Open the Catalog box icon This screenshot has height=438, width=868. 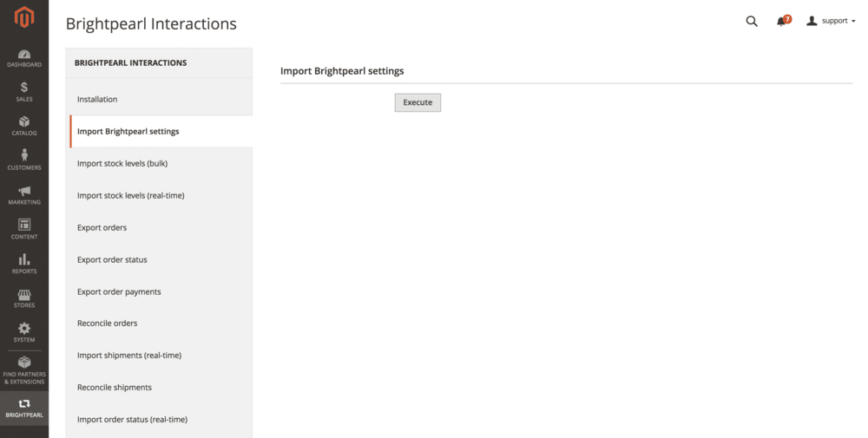point(24,122)
